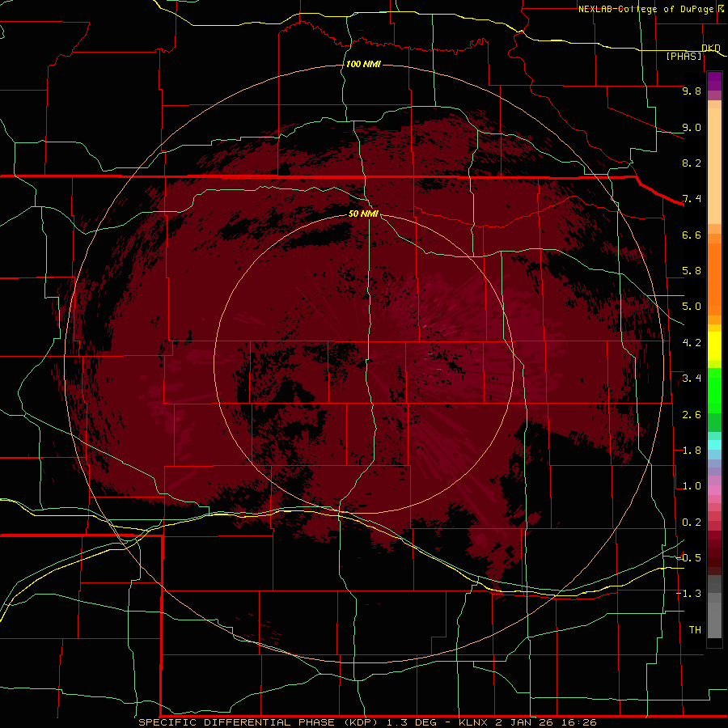This screenshot has height=728, width=728.
Task: Pick the purple swatch at legend top
Action: (714, 81)
